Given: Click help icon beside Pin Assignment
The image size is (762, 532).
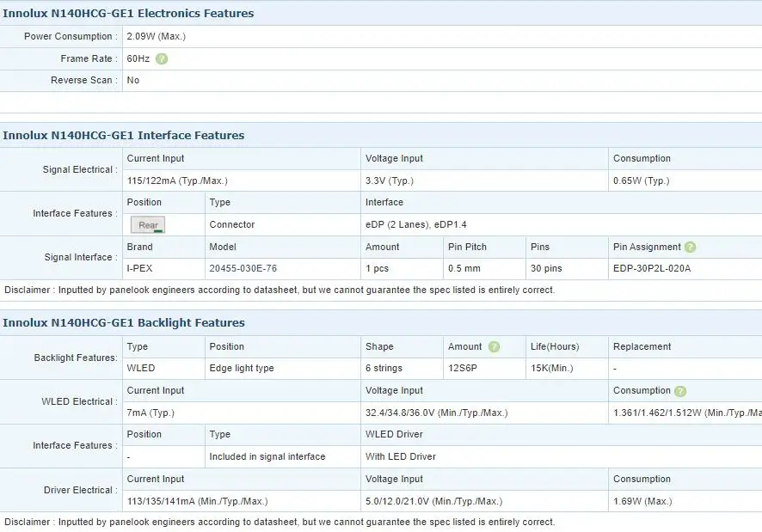Looking at the screenshot, I should coord(690,248).
